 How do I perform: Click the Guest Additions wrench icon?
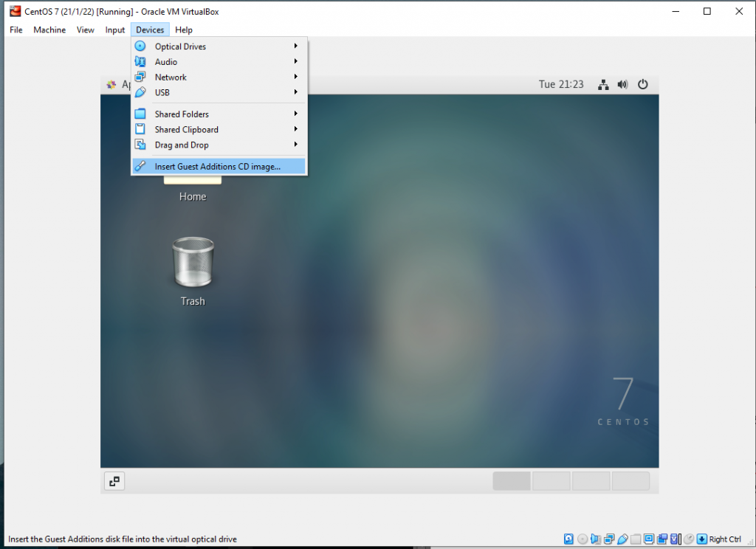(140, 166)
